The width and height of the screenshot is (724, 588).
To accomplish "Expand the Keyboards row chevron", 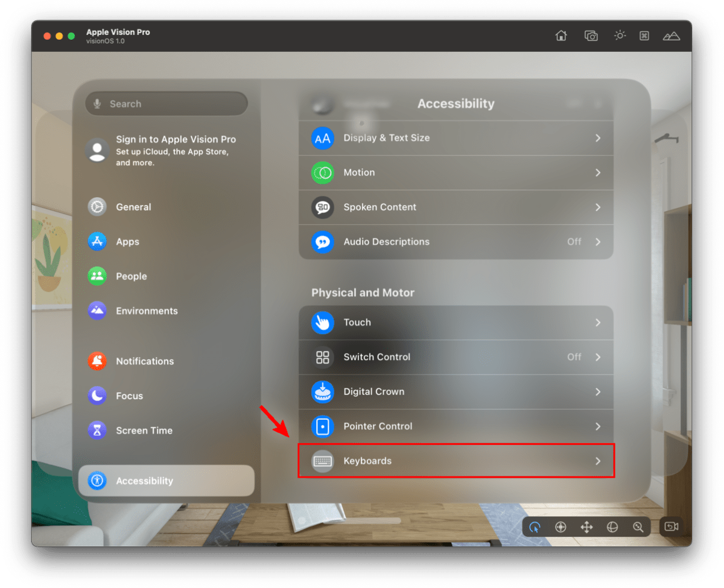I will [x=598, y=461].
